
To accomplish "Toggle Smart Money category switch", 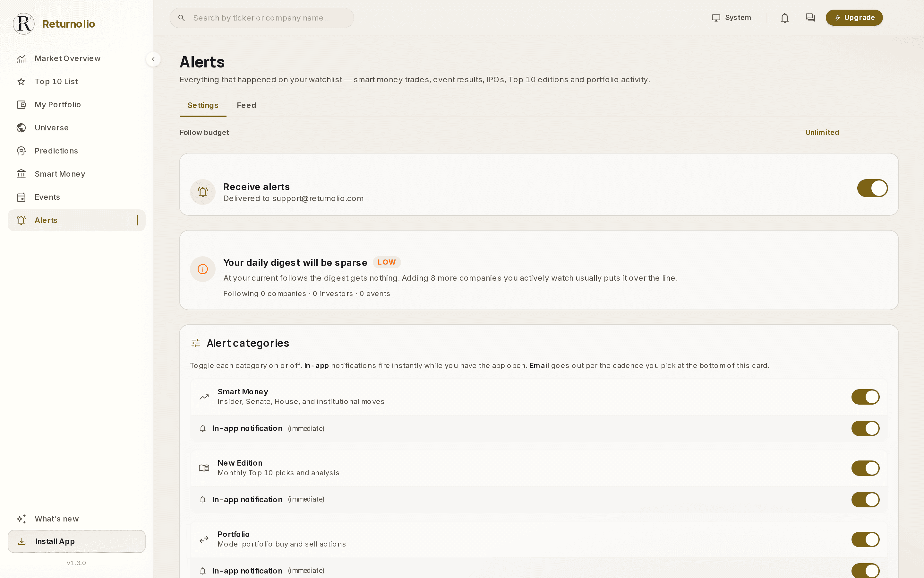I will (x=865, y=397).
